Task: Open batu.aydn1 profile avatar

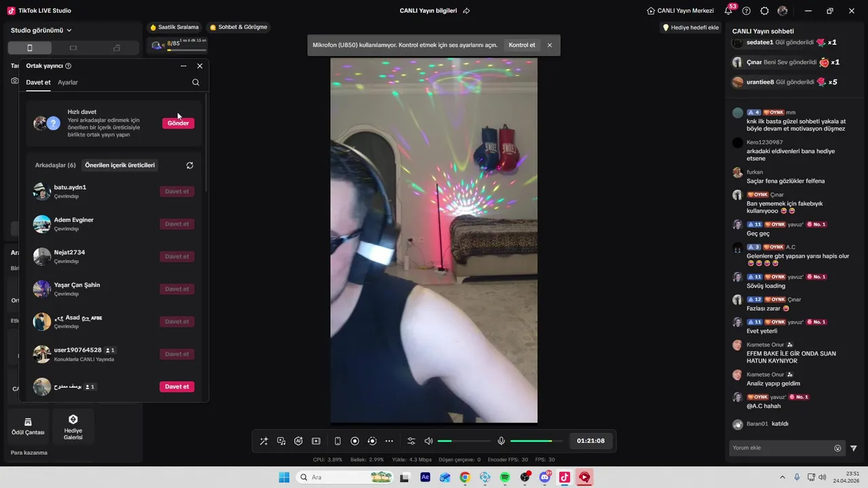Action: [42, 191]
